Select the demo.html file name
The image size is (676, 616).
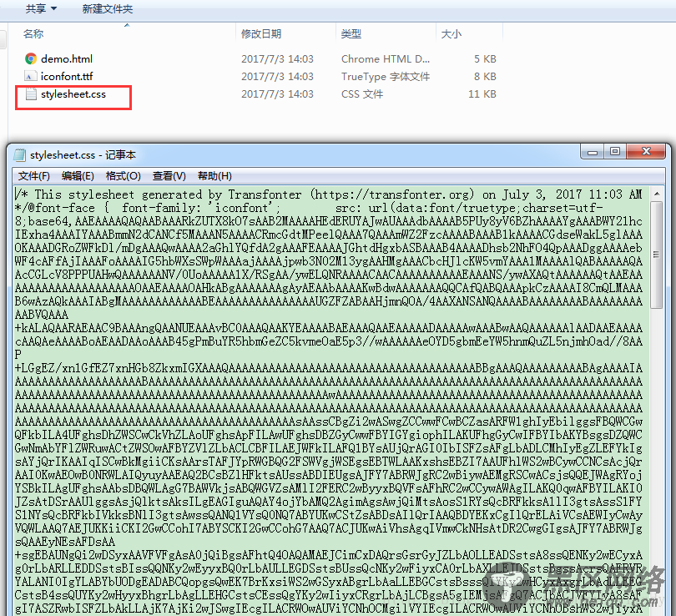(x=67, y=58)
